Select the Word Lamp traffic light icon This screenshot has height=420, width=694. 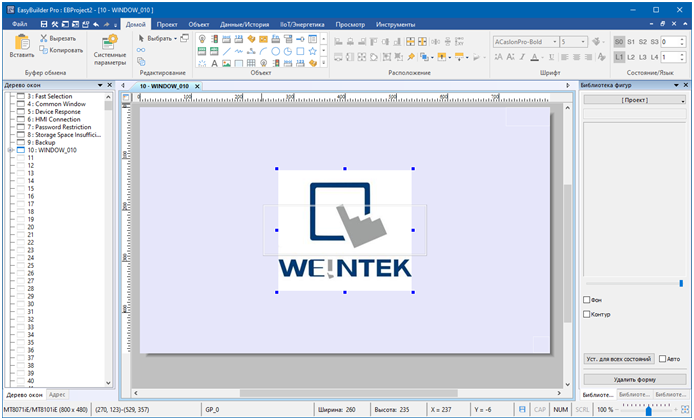[214, 39]
